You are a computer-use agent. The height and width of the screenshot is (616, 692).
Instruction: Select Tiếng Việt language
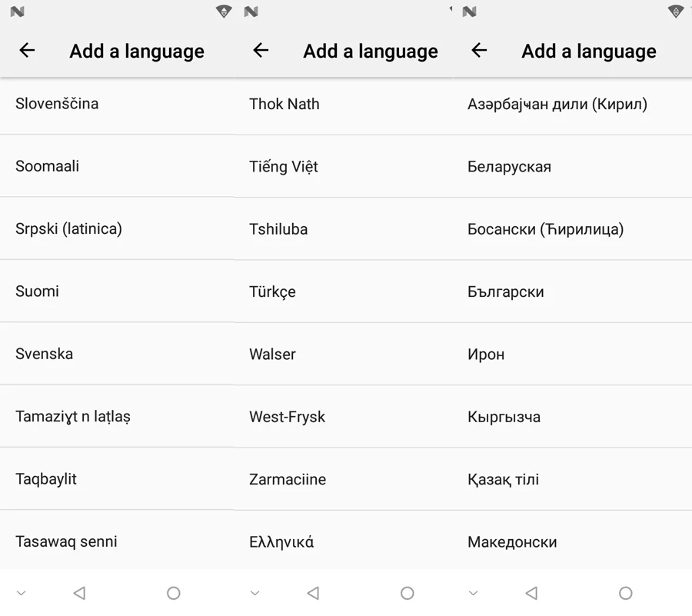(x=343, y=166)
